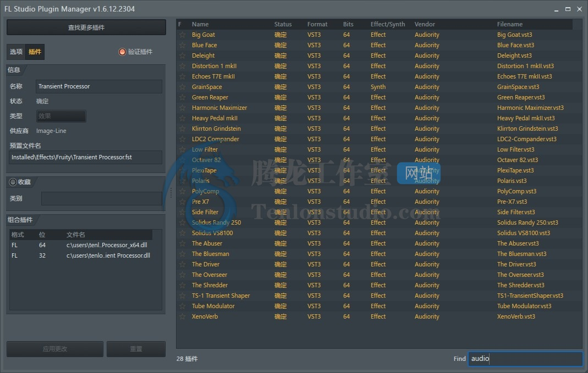Sort list by Name column header
The width and height of the screenshot is (588, 373).
tap(200, 24)
